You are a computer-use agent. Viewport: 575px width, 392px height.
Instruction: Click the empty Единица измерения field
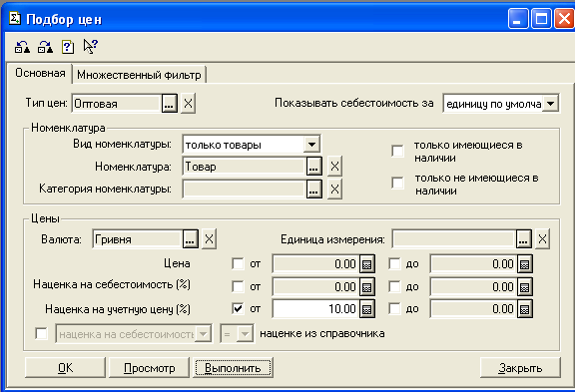click(x=454, y=239)
